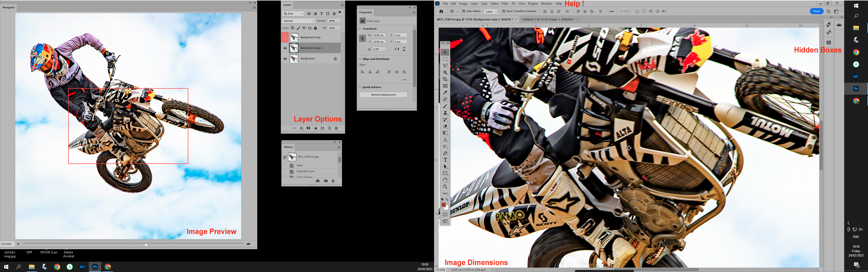Select the Frame tool
The width and height of the screenshot is (868, 272).
445,86
